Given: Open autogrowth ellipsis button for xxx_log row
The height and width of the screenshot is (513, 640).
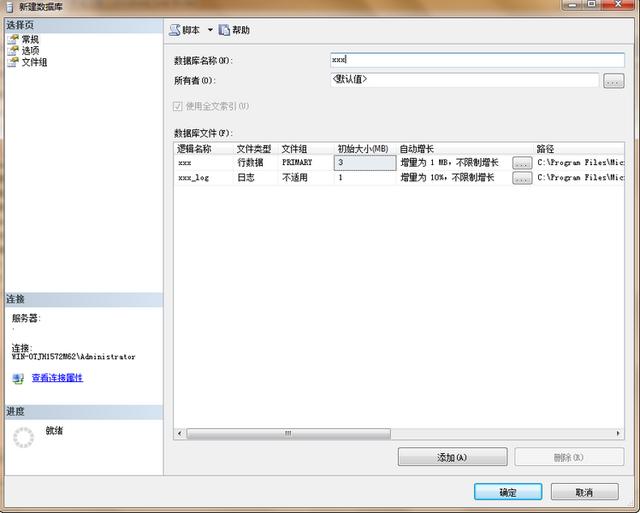Looking at the screenshot, I should (522, 178).
